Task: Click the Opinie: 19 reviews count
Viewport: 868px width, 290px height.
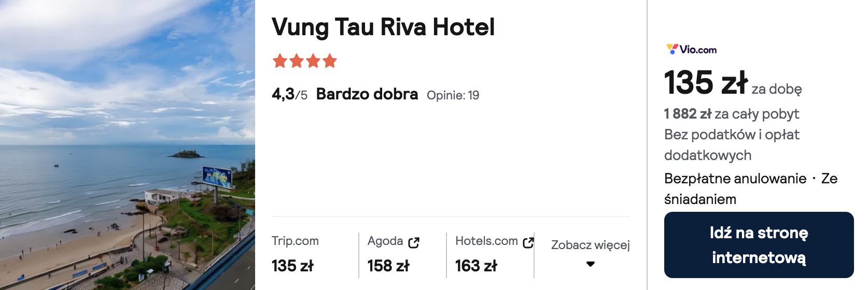Action: (453, 95)
